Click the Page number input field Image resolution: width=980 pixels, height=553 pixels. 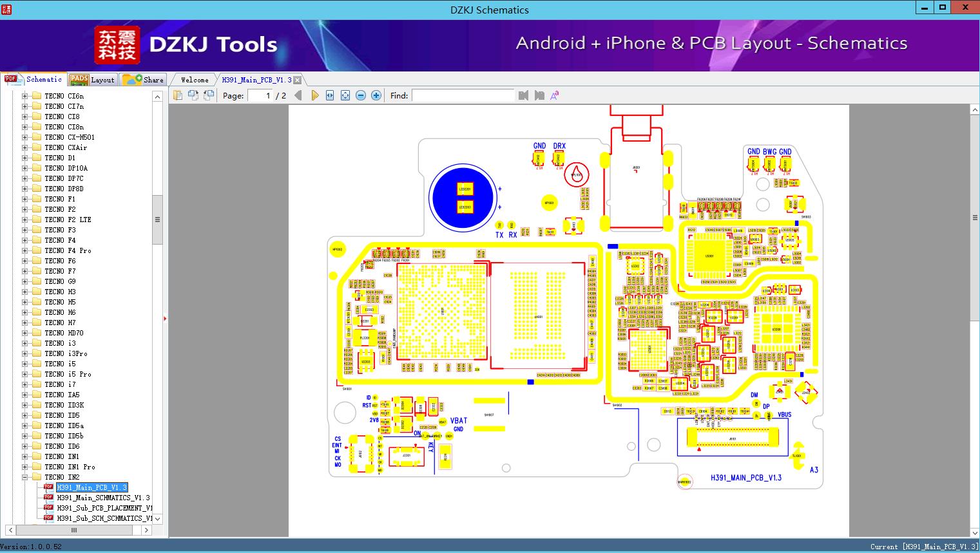(x=260, y=95)
